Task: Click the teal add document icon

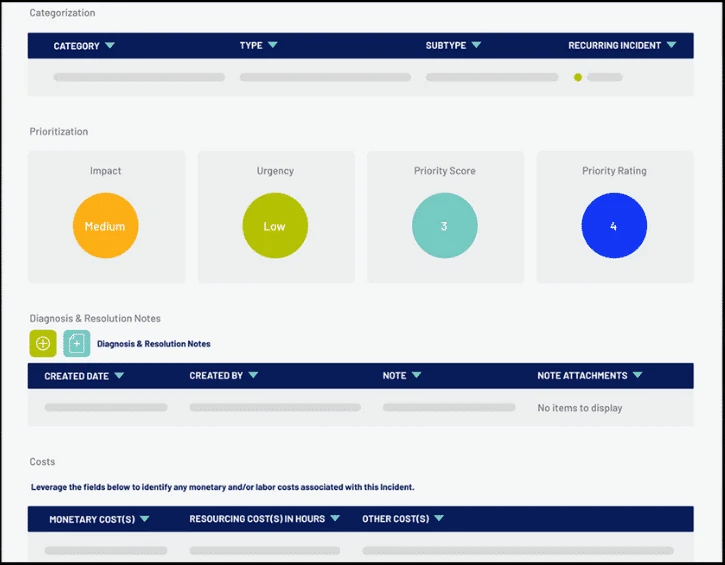Action: [x=77, y=344]
